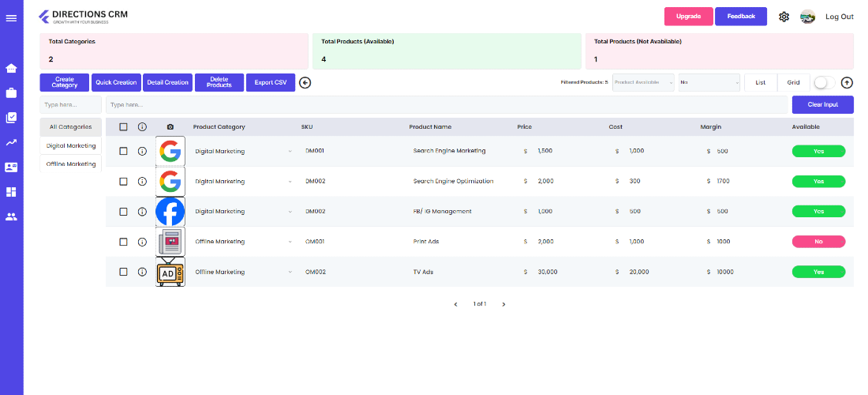Open the briefcase sidebar icon
Image resolution: width=868 pixels, height=395 pixels.
click(11, 92)
